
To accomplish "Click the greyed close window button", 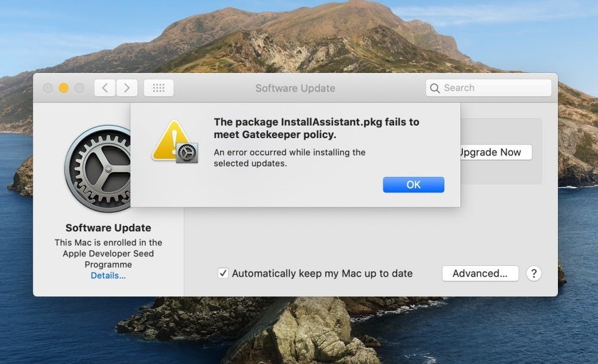I will (48, 88).
